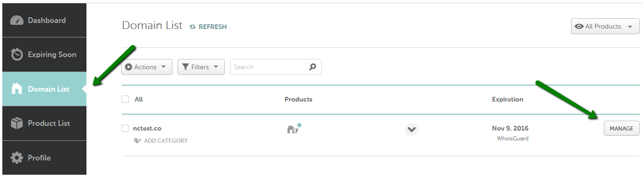This screenshot has width=644, height=182.
Task: Click the Profile gear icon
Action: 17,158
